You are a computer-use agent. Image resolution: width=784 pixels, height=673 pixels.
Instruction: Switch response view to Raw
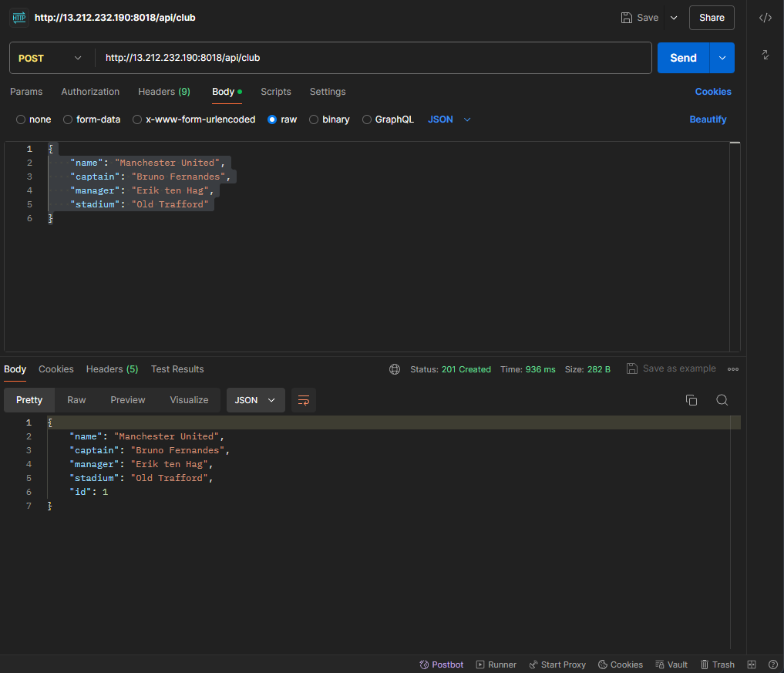(x=76, y=400)
